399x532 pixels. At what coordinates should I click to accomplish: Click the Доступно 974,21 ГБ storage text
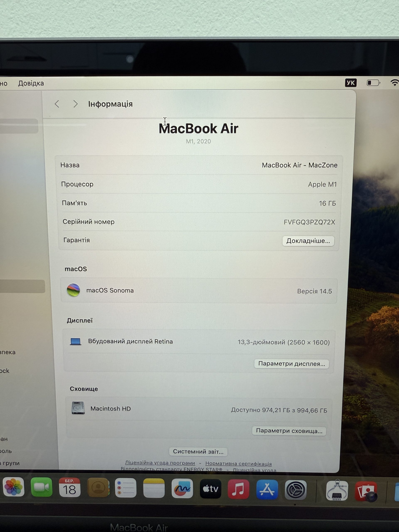279,410
